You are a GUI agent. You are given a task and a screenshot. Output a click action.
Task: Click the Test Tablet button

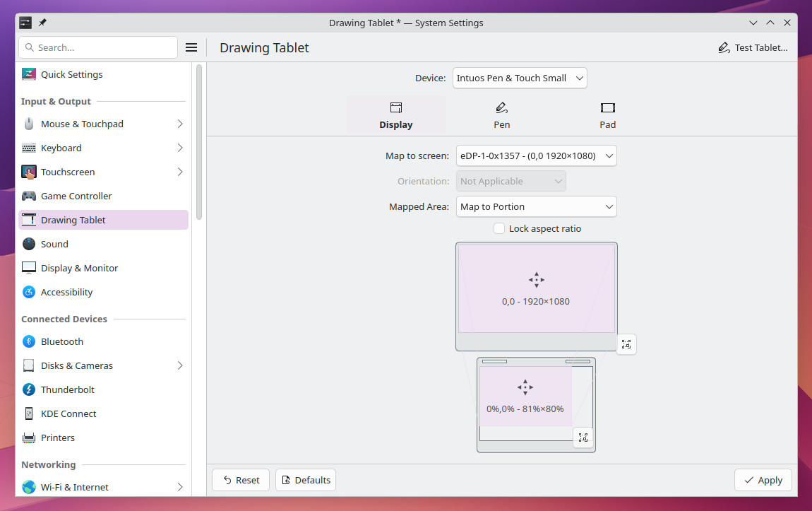click(753, 47)
